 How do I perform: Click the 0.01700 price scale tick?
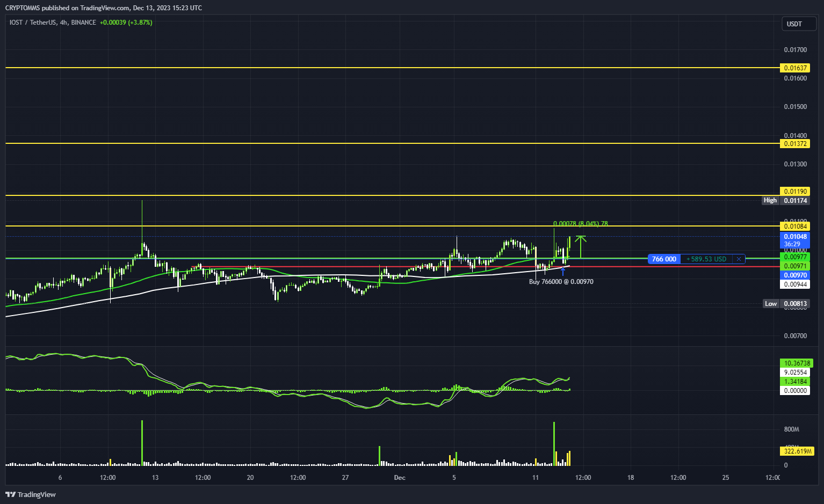pyautogui.click(x=795, y=50)
